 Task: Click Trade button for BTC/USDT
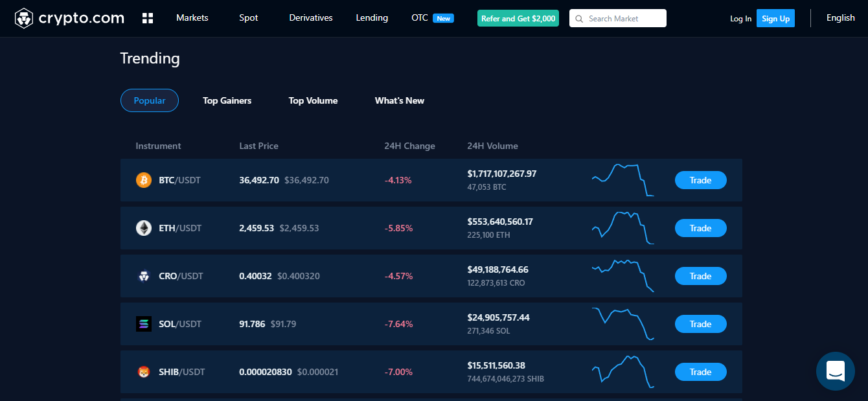click(x=701, y=180)
